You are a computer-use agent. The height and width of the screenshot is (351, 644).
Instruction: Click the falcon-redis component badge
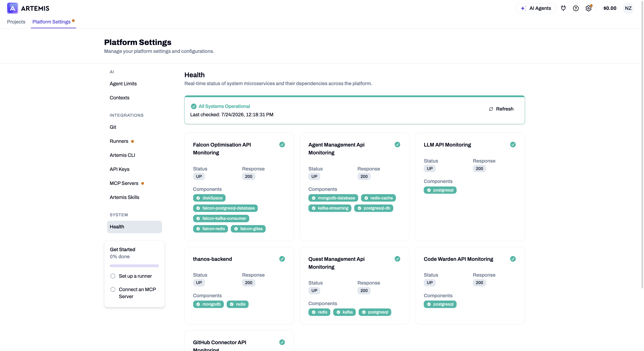210,229
